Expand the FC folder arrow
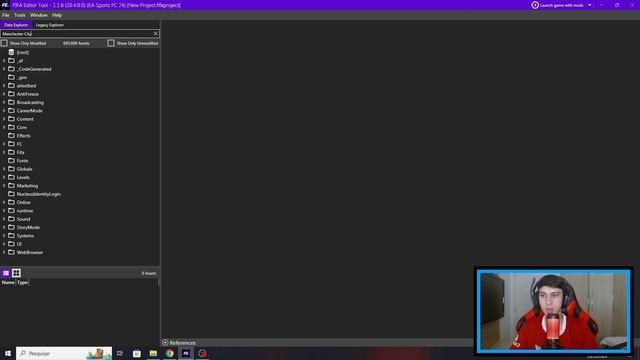640x360 pixels. tap(4, 144)
